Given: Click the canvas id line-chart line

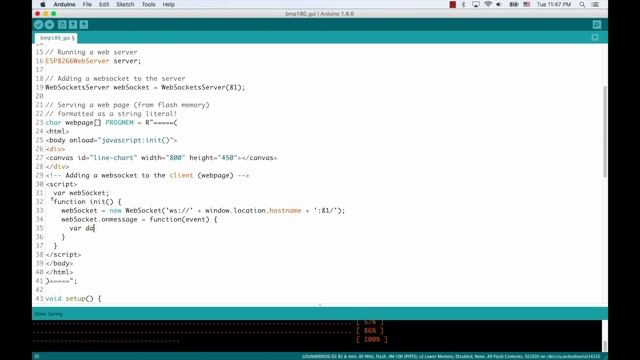Looking at the screenshot, I should coord(161,158).
